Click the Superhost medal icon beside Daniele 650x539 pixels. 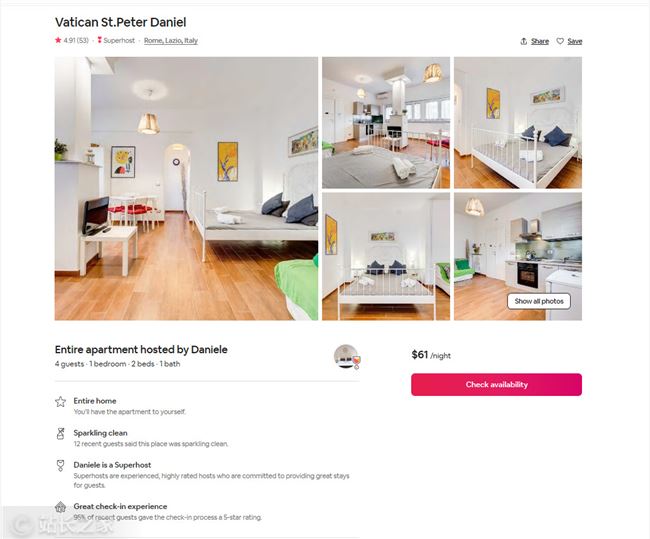pyautogui.click(x=61, y=465)
